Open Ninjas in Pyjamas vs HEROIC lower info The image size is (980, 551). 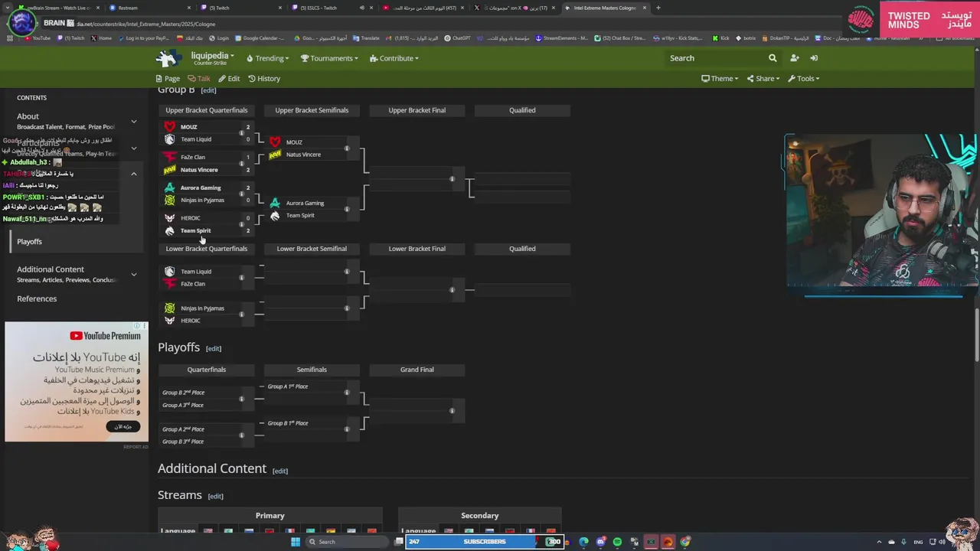[241, 315]
